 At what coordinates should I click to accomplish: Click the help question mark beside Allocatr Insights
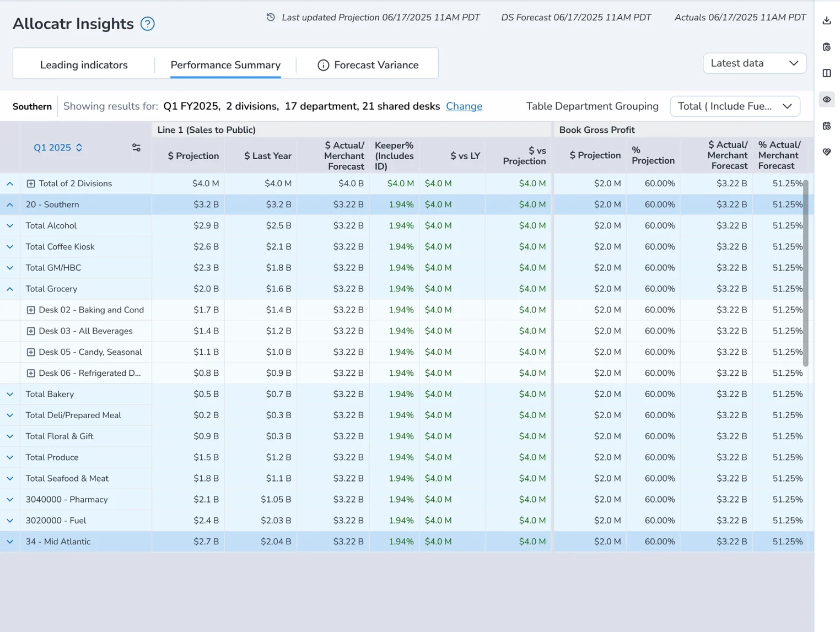click(x=147, y=24)
